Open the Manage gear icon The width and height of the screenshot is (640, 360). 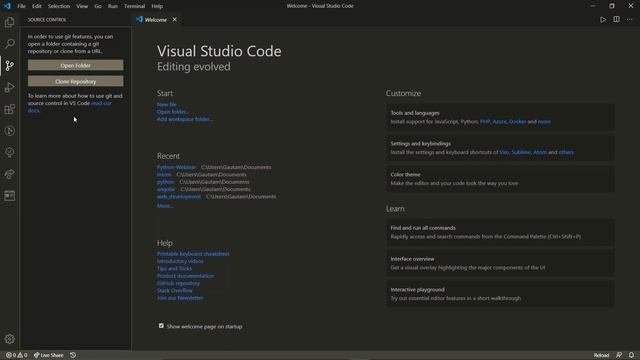pyautogui.click(x=9, y=339)
